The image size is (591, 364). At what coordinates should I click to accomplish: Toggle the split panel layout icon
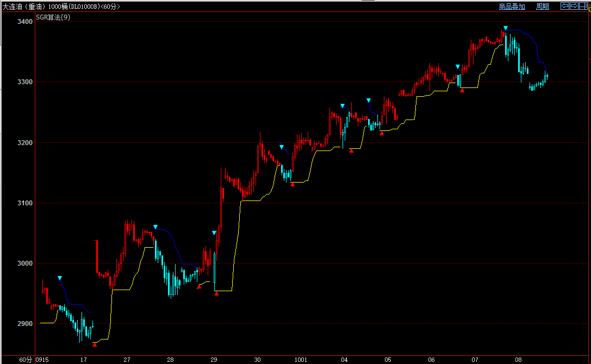tap(583, 6)
